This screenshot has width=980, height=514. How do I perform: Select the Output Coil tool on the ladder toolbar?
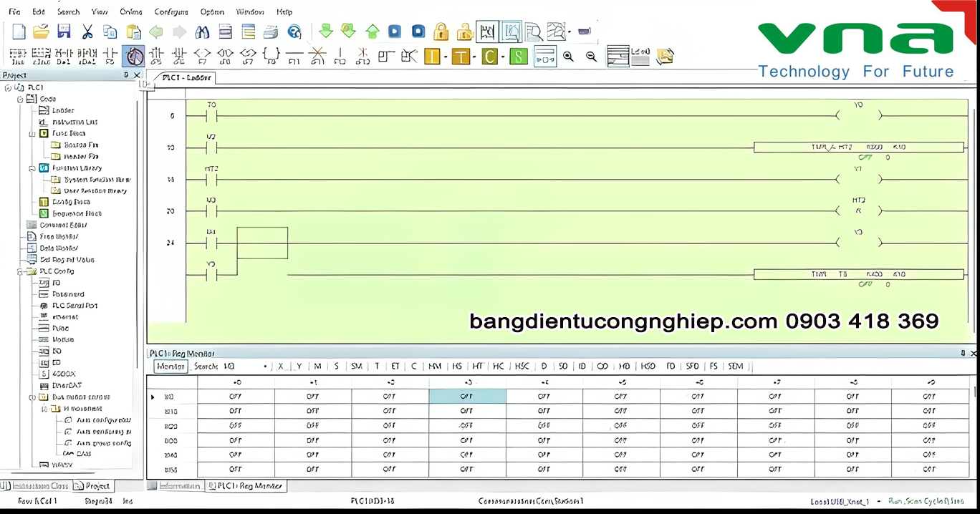(203, 55)
